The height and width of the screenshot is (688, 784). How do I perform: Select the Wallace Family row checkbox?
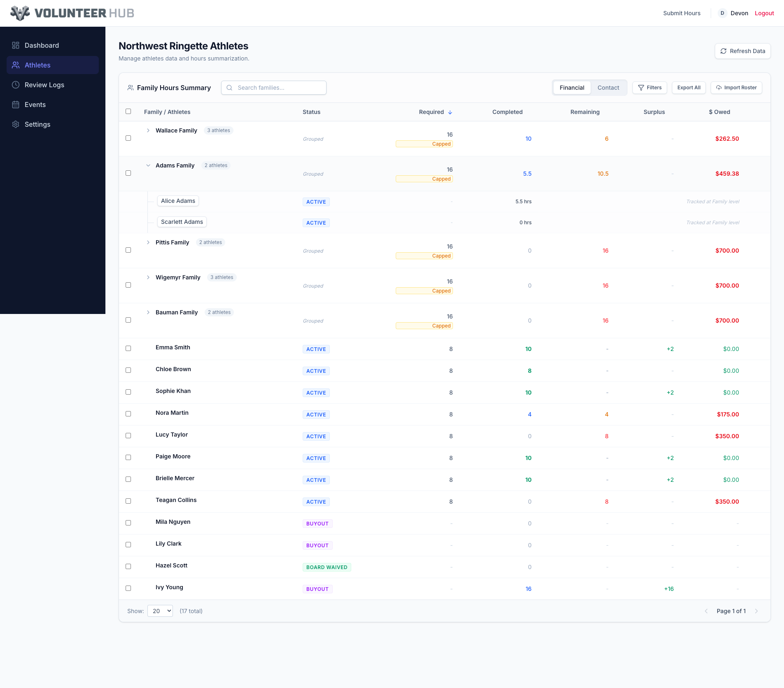[x=128, y=138]
